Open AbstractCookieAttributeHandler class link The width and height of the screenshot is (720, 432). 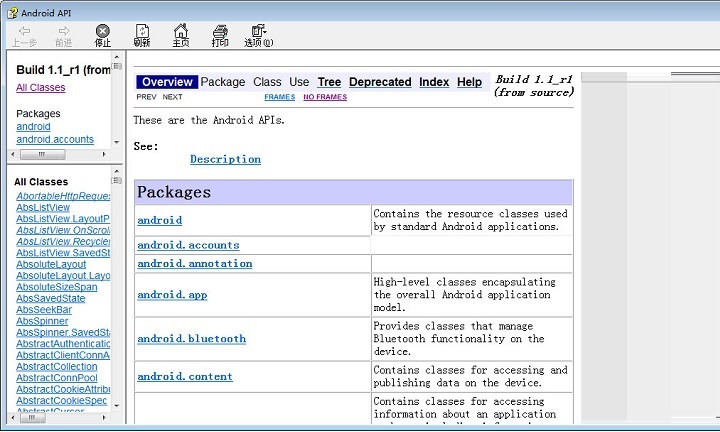tap(63, 389)
